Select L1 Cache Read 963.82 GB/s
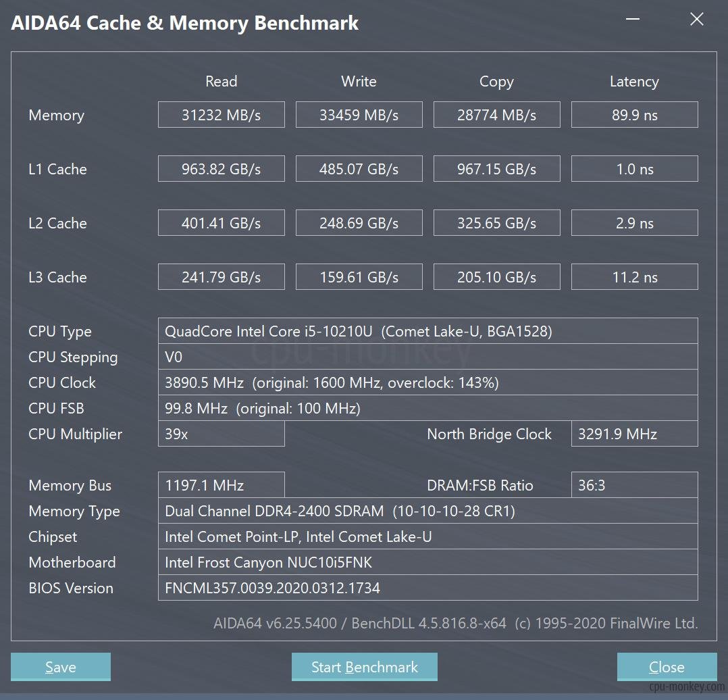Screen dimensions: 728x700 tap(221, 169)
